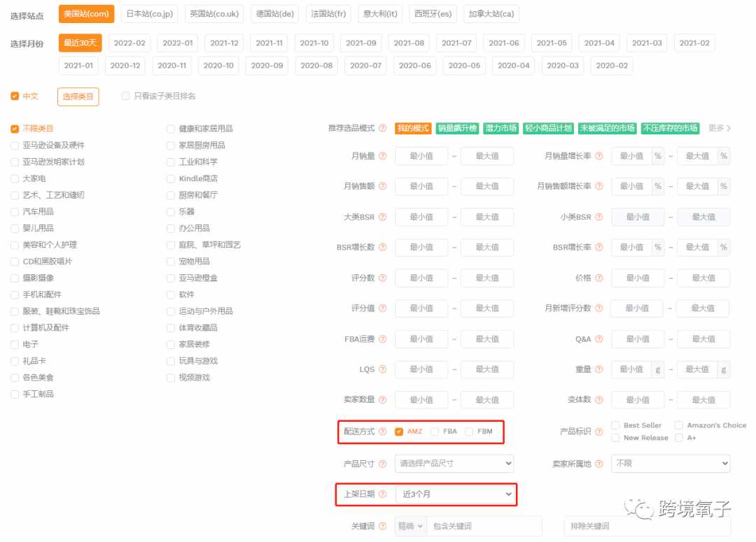Check Amazon's Choice badge filter
Image resolution: width=756 pixels, height=542 pixels.
(x=679, y=425)
